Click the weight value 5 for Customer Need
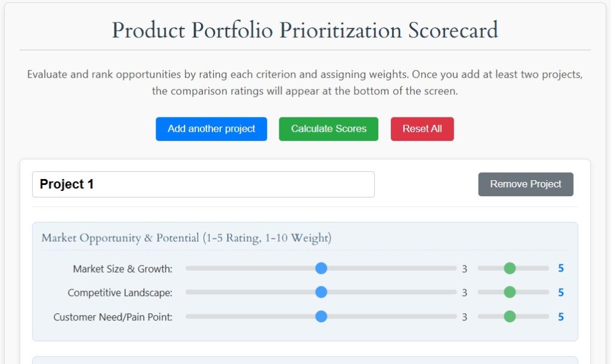Viewport: 611px width, 364px height. pos(561,316)
